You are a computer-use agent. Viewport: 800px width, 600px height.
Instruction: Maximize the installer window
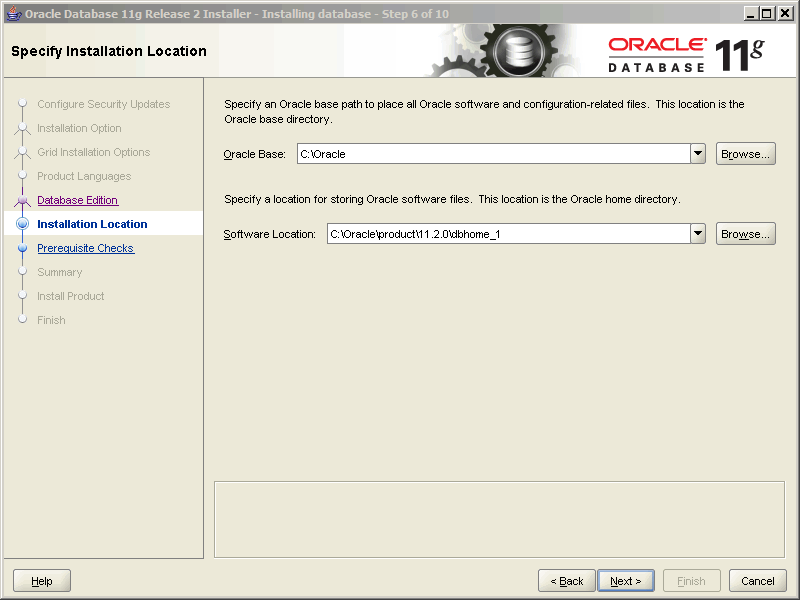tap(767, 13)
